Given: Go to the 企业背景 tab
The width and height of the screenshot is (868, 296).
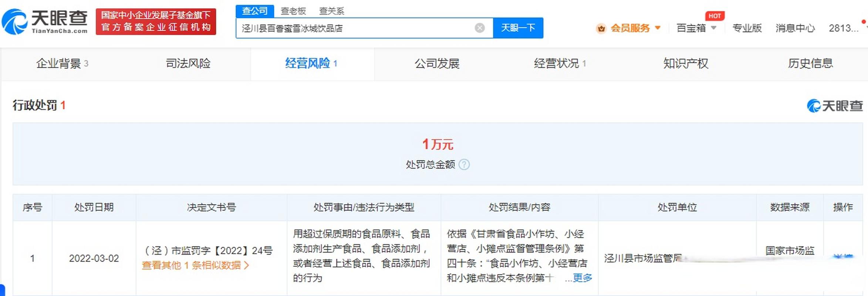Looking at the screenshot, I should point(62,64).
